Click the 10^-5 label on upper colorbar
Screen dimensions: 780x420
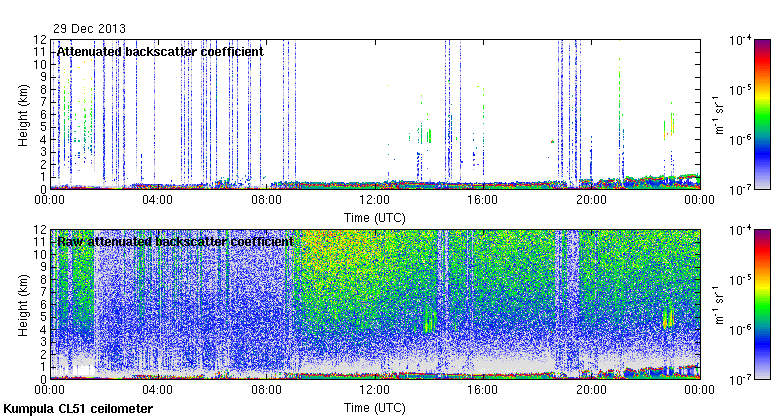click(x=740, y=91)
